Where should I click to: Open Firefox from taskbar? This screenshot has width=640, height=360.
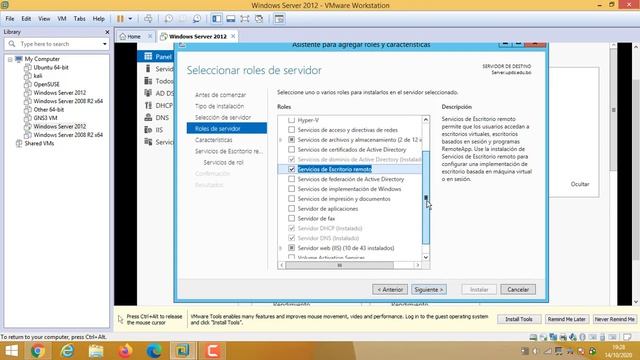(125, 351)
